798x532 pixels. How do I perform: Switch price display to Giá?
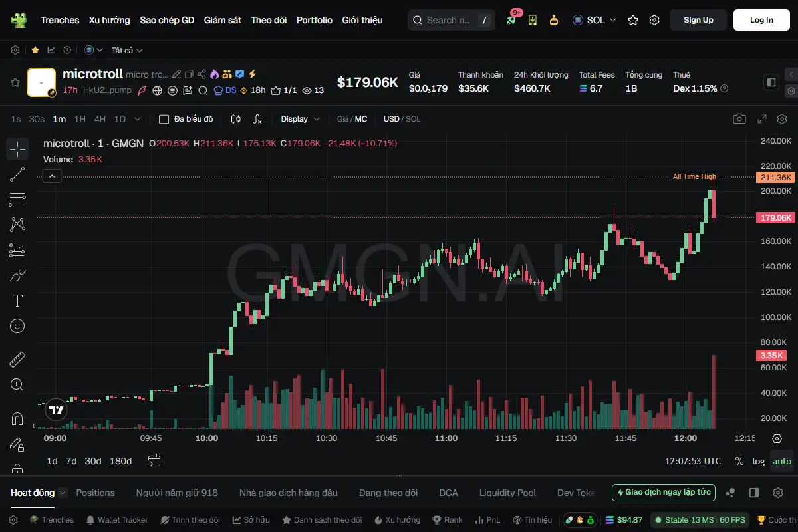click(x=342, y=119)
